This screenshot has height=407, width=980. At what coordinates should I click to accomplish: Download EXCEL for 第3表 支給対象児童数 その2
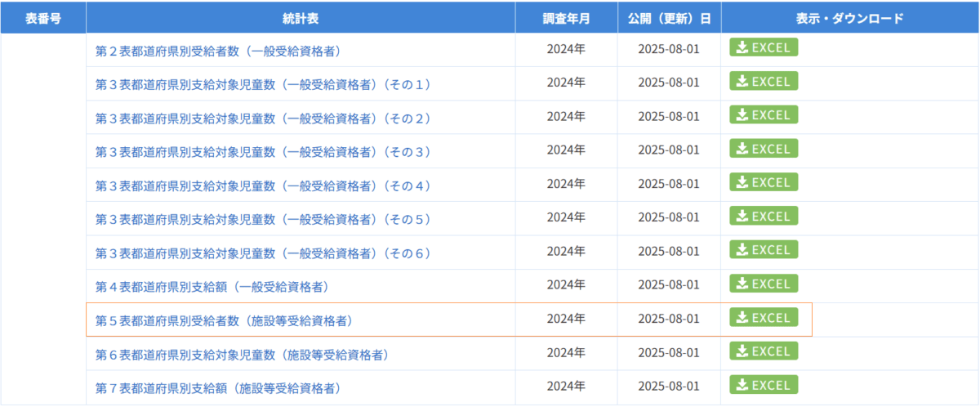pyautogui.click(x=764, y=115)
